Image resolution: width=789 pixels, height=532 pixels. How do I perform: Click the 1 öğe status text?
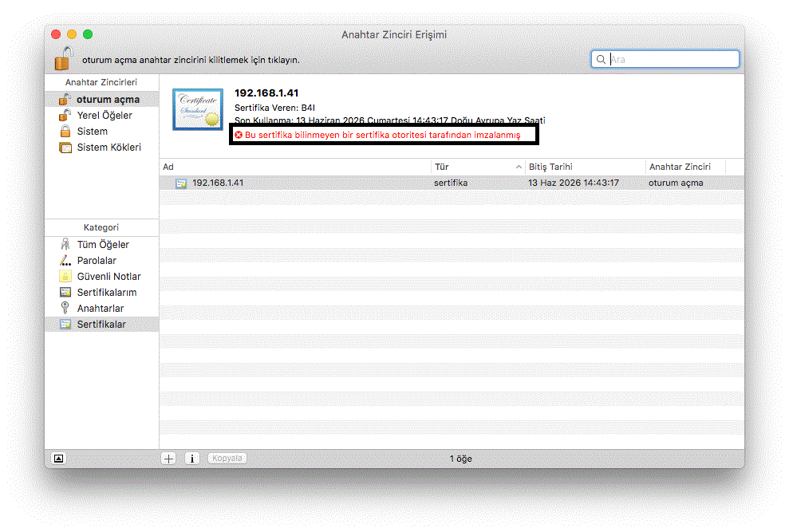coord(461,459)
